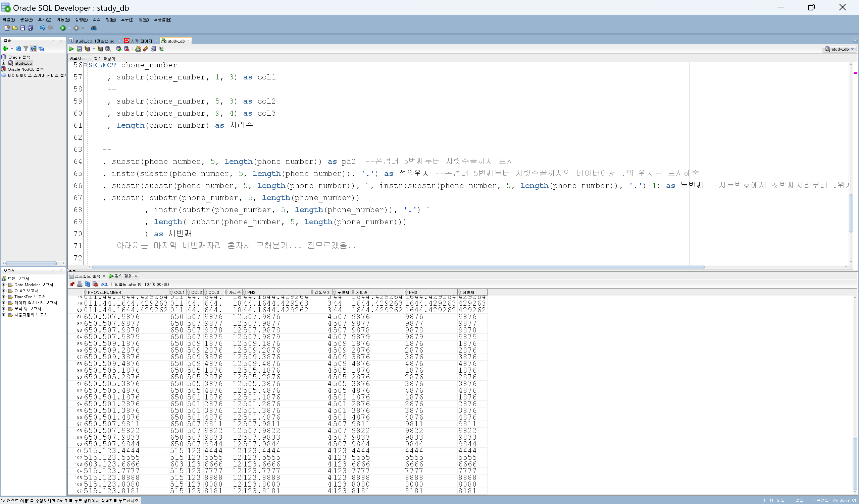Click the Run Script icon

[x=79, y=49]
